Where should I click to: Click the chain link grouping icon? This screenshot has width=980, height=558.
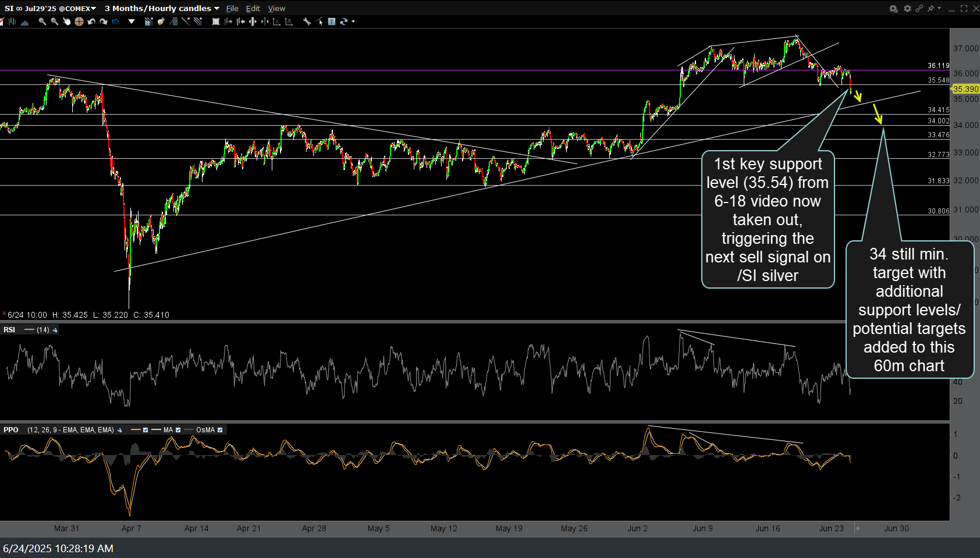919,9
